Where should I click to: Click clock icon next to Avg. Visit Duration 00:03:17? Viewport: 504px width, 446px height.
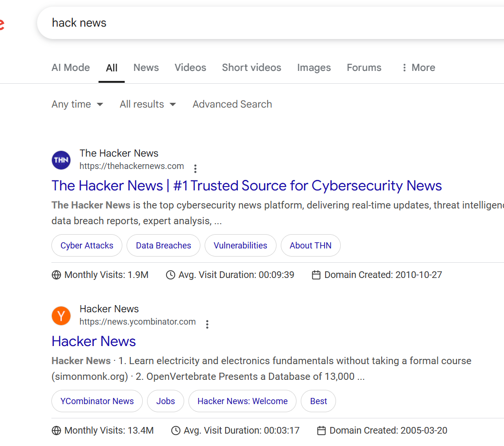coord(176,431)
